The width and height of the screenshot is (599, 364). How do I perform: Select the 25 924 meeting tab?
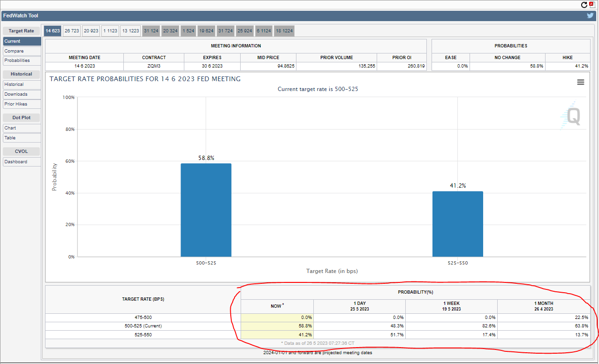[x=245, y=31]
